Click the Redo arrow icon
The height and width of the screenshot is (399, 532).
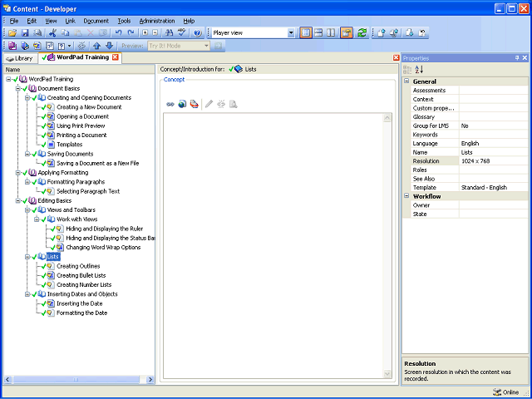pos(131,33)
